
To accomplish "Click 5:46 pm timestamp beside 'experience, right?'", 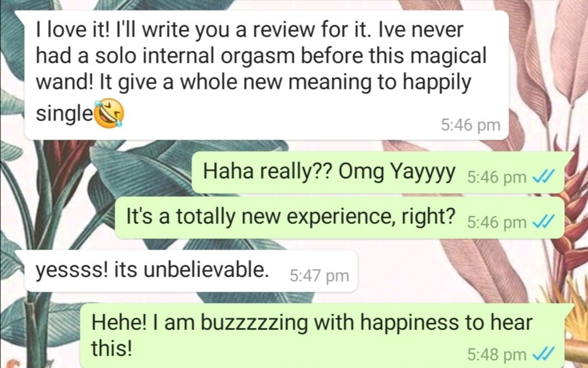I will (x=497, y=223).
